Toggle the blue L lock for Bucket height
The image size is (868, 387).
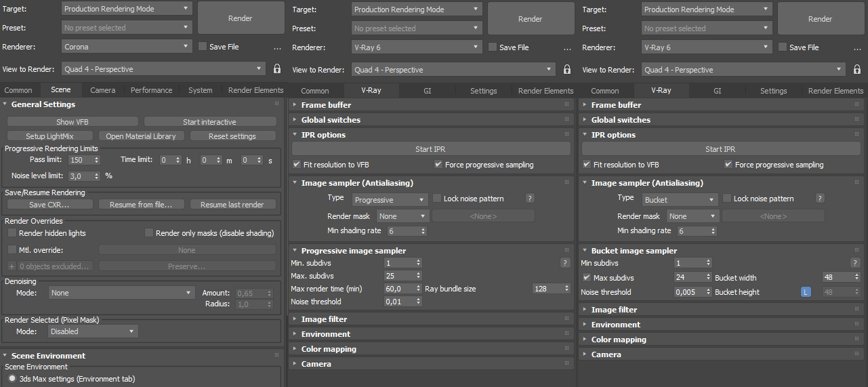806,292
